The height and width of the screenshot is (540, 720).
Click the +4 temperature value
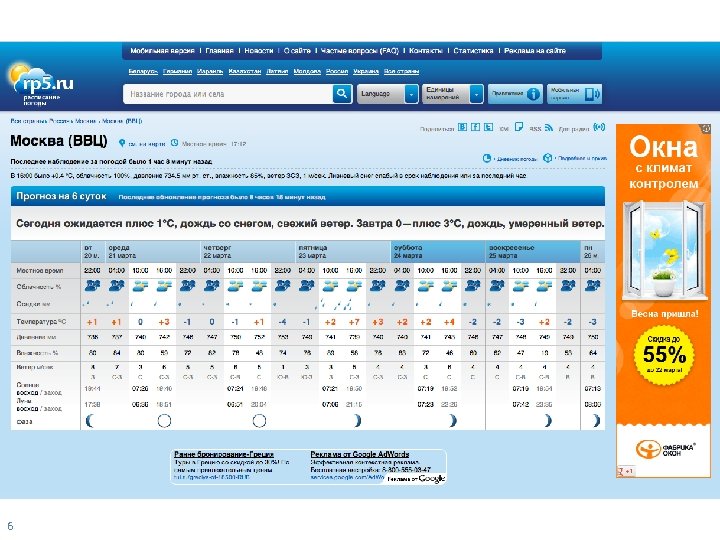click(449, 322)
